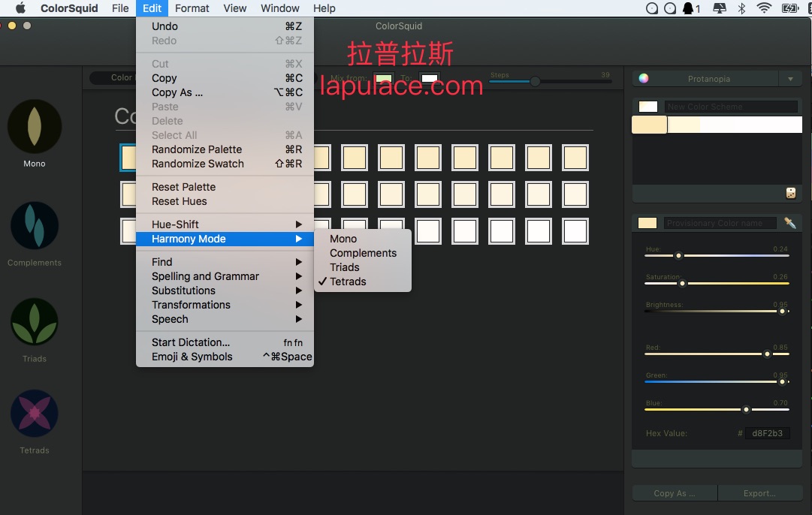812x515 pixels.
Task: Expand the Speech submenu
Action: coord(225,319)
